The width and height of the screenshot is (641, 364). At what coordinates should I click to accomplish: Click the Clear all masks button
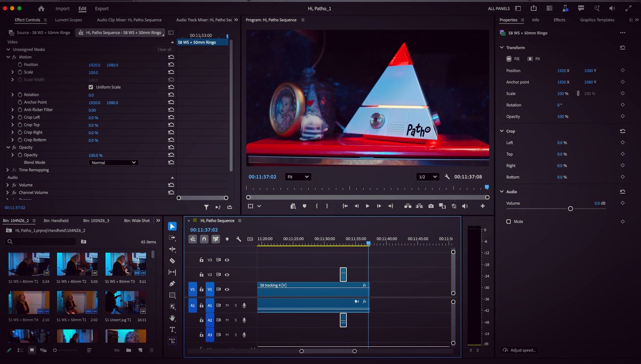pyautogui.click(x=165, y=50)
